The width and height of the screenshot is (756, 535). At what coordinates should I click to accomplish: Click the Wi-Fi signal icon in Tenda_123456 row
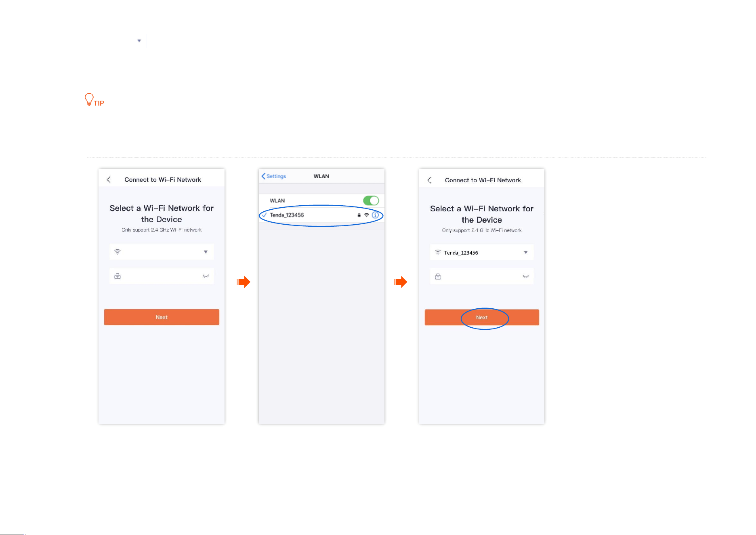click(x=367, y=215)
